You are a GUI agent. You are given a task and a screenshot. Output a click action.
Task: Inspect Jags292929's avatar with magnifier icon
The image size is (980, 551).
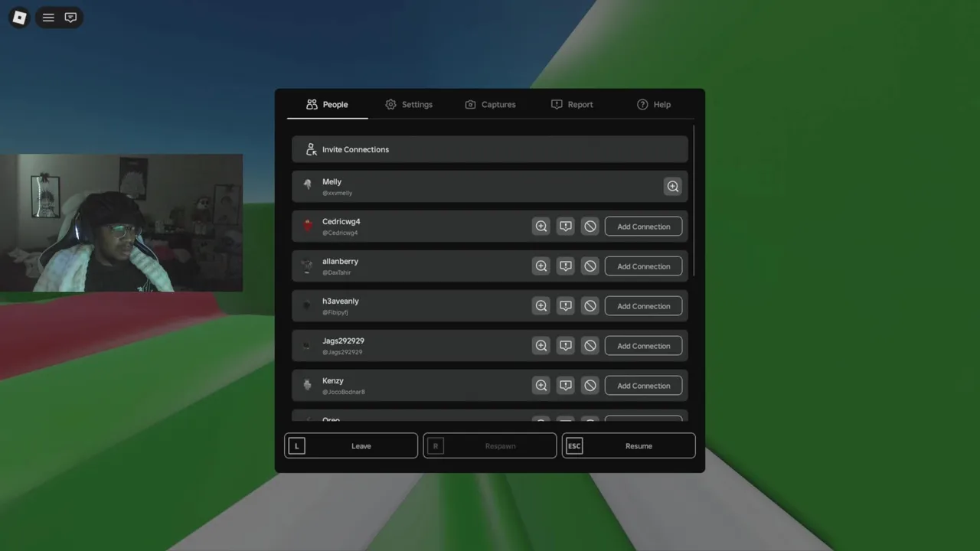pyautogui.click(x=541, y=346)
